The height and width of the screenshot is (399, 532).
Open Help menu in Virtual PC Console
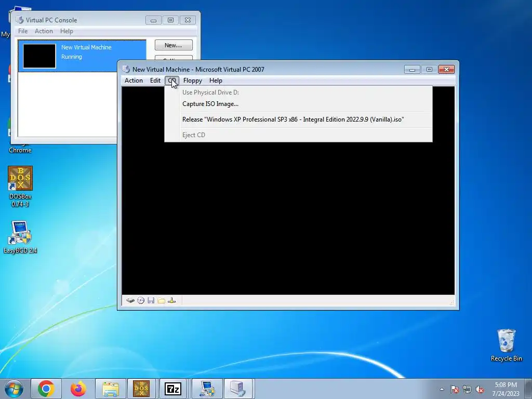click(66, 31)
